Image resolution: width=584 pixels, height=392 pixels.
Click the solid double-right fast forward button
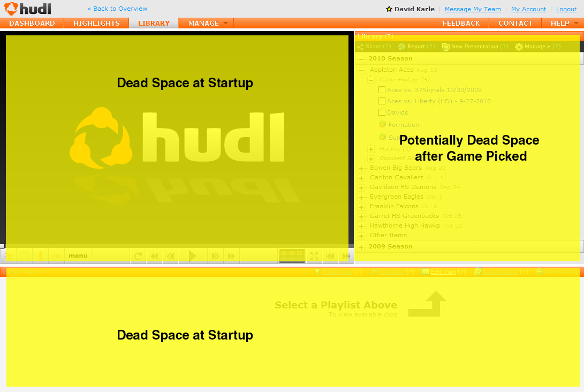[231, 256]
